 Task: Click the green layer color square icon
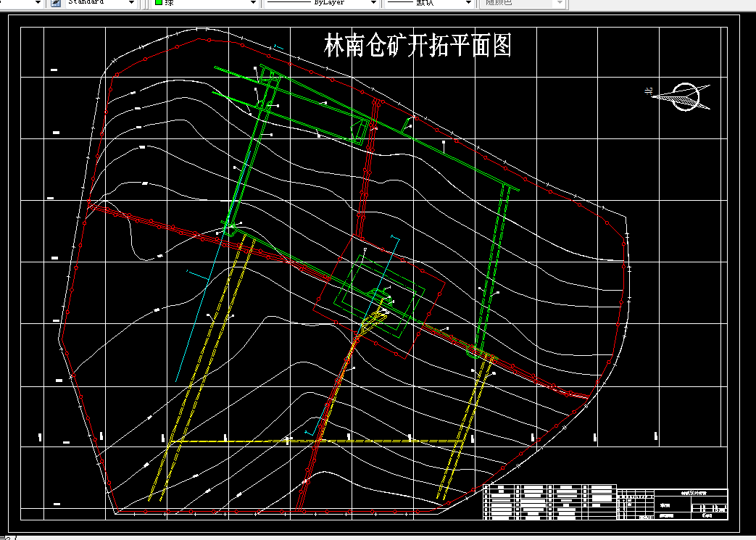(x=158, y=4)
